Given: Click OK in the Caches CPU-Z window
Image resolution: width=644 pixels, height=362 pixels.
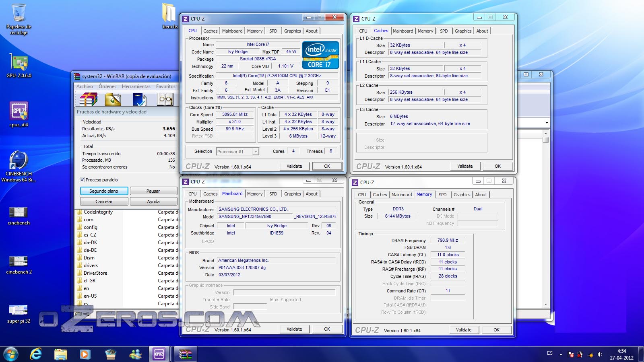Looking at the screenshot, I should pos(498,166).
